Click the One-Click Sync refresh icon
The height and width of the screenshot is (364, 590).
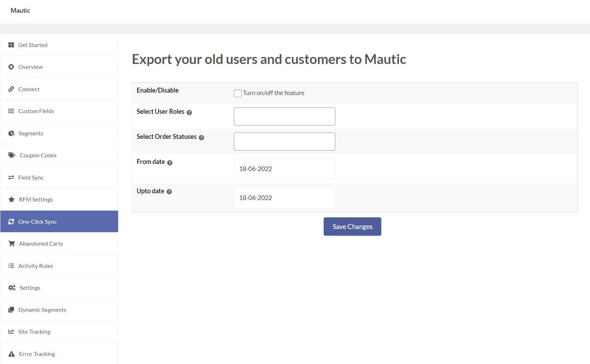point(11,222)
